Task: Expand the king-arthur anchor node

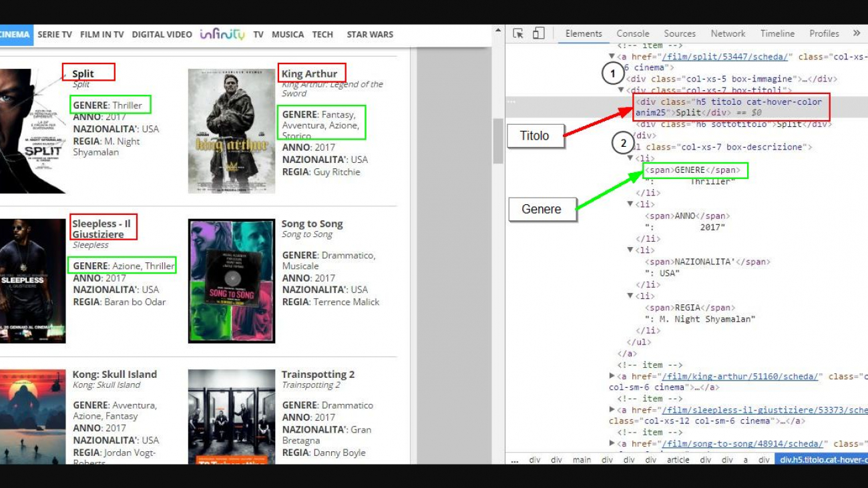Action: click(612, 377)
